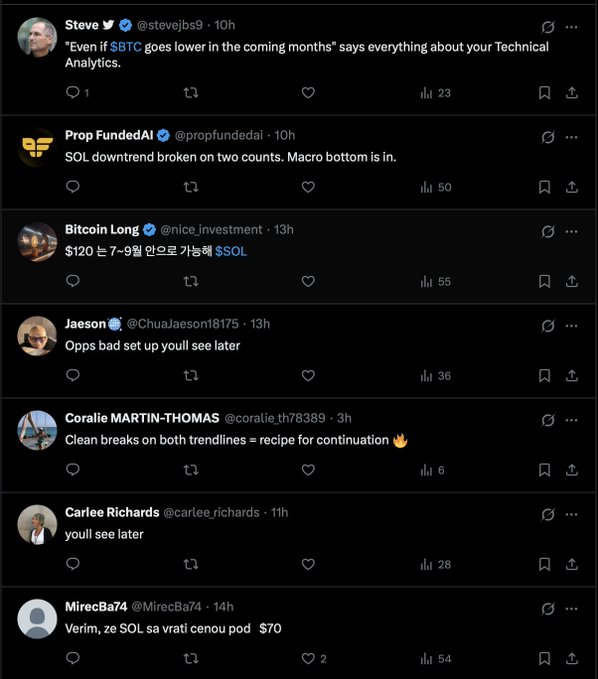Bookmark Bitcoin Long's $SOL tweet
The width and height of the screenshot is (598, 679).
coord(544,281)
